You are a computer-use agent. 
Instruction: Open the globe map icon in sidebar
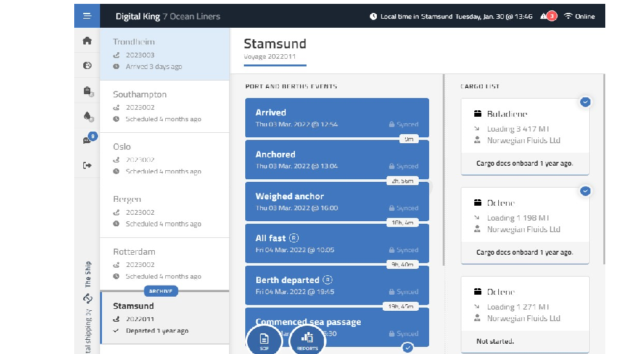tap(87, 66)
